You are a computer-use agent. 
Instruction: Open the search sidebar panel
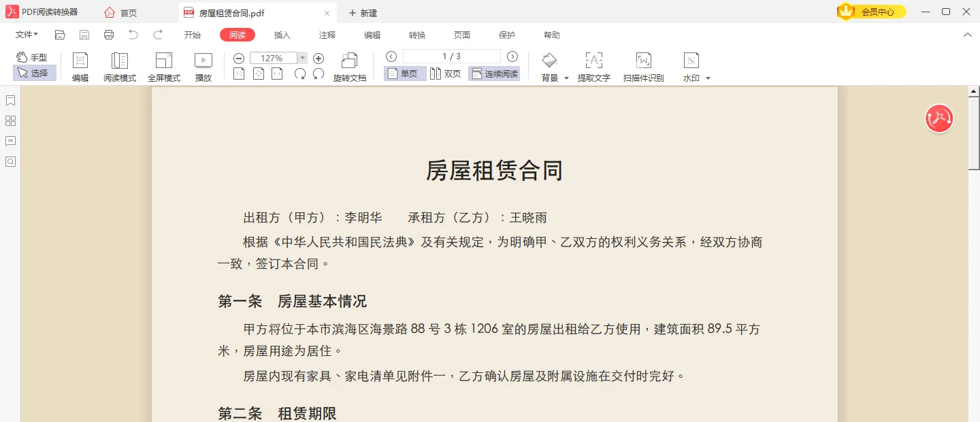pos(10,161)
